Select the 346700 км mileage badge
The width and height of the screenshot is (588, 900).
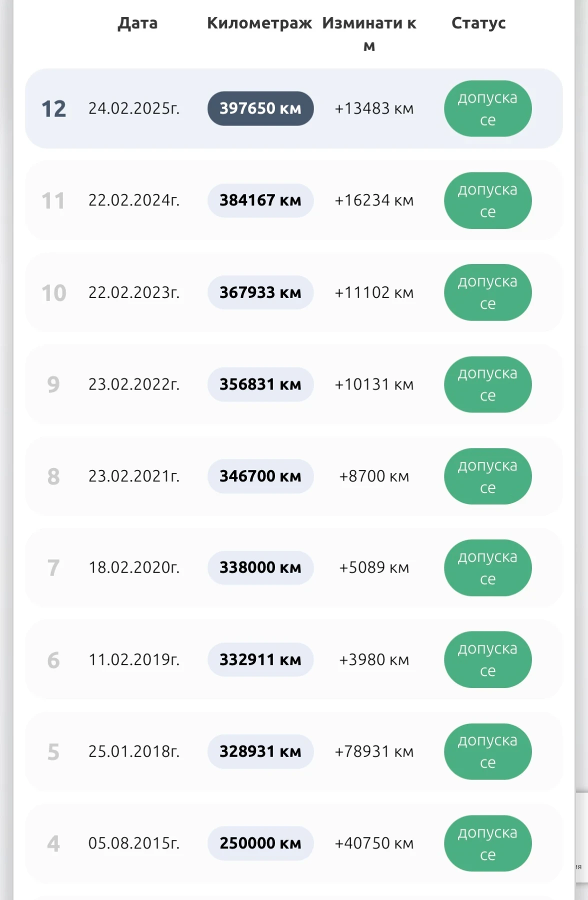(260, 476)
